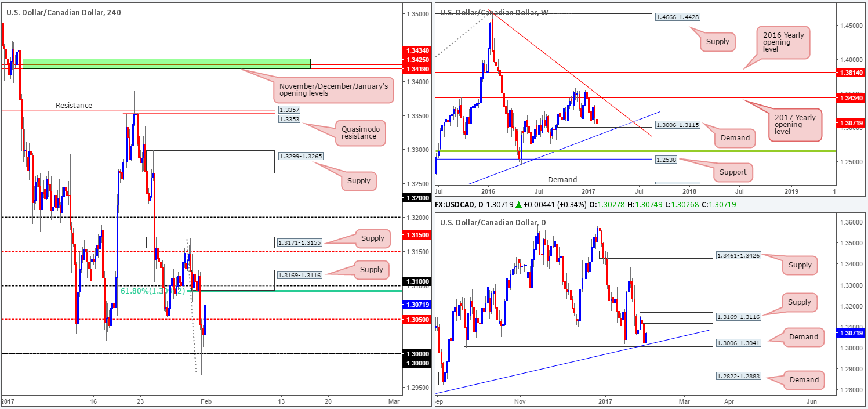The image size is (868, 409).
Task: Click the 1.3006-1.3115 demand zone label
Action: [x=677, y=125]
